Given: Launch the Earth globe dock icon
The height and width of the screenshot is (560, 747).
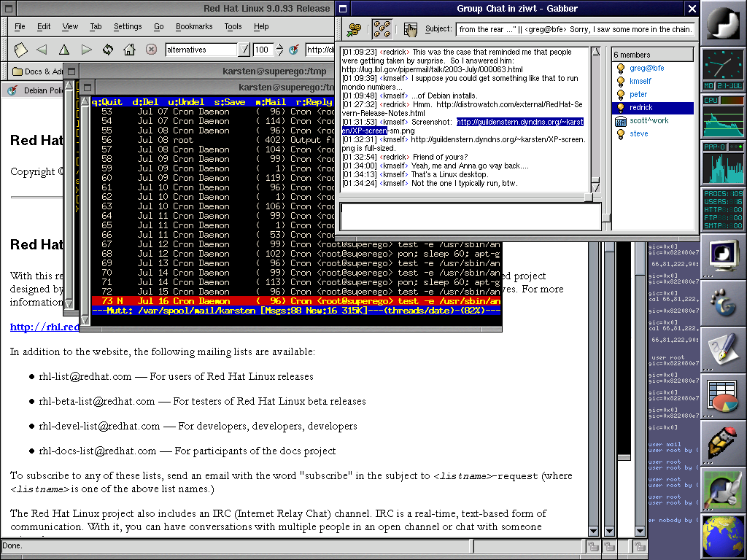Looking at the screenshot, I should (x=723, y=536).
